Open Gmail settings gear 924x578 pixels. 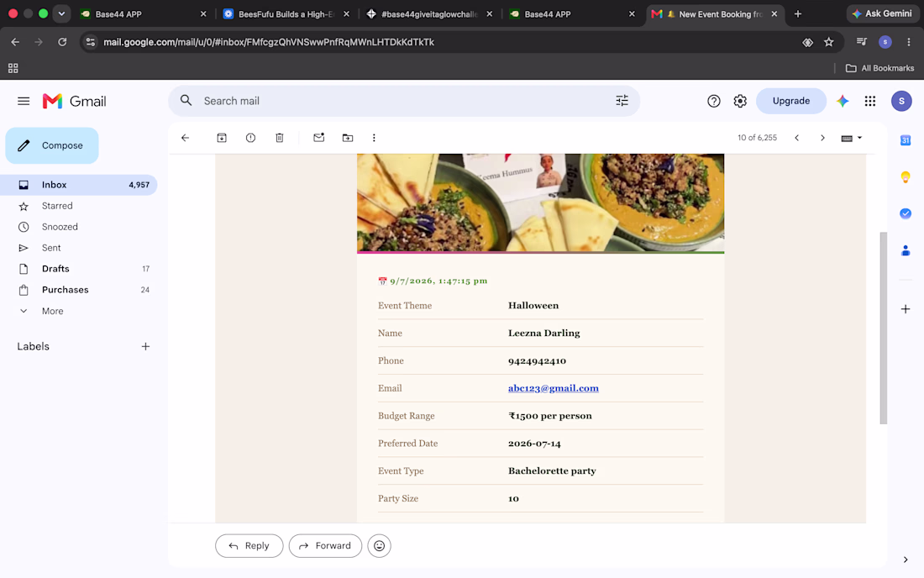click(740, 102)
